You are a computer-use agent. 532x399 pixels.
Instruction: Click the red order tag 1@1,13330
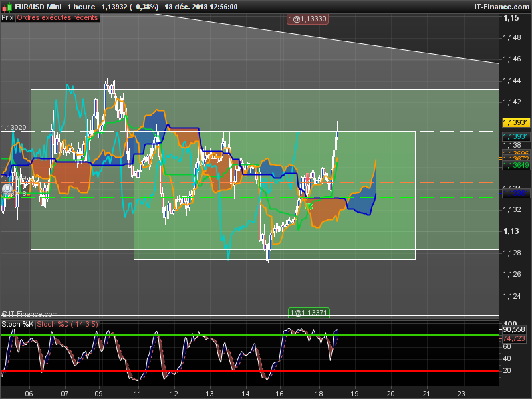pyautogui.click(x=307, y=19)
